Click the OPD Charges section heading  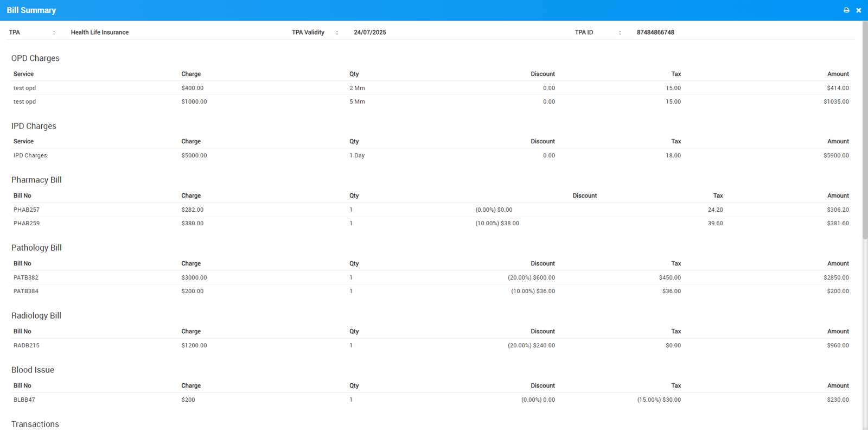click(x=35, y=58)
